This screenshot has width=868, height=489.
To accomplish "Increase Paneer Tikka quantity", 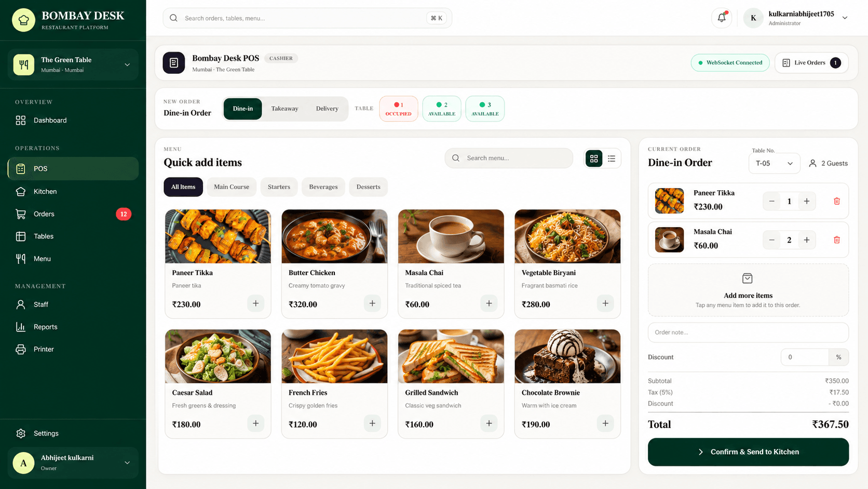I will [x=807, y=201].
